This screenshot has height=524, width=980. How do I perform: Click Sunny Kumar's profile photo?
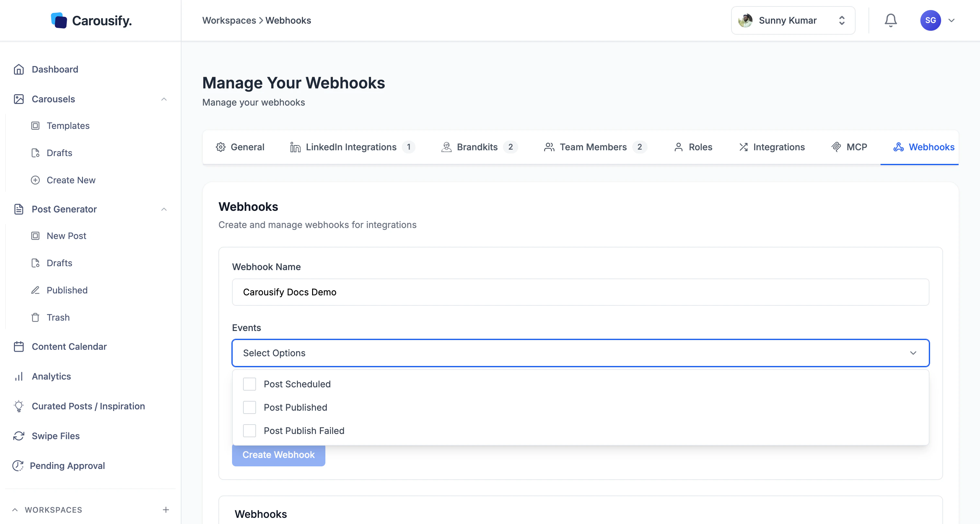click(745, 20)
